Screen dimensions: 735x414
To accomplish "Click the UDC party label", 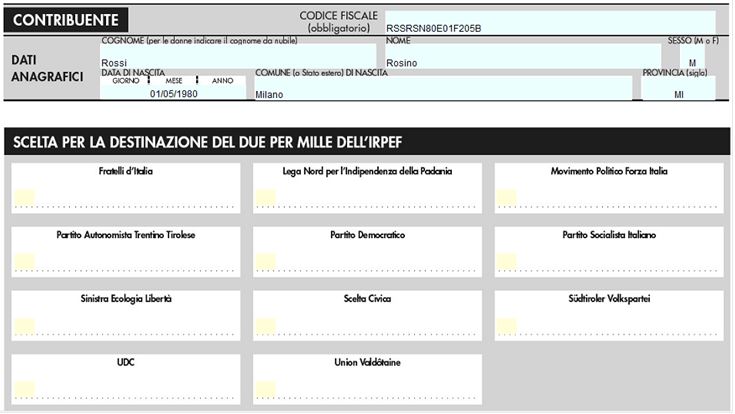I will click(x=126, y=362).
